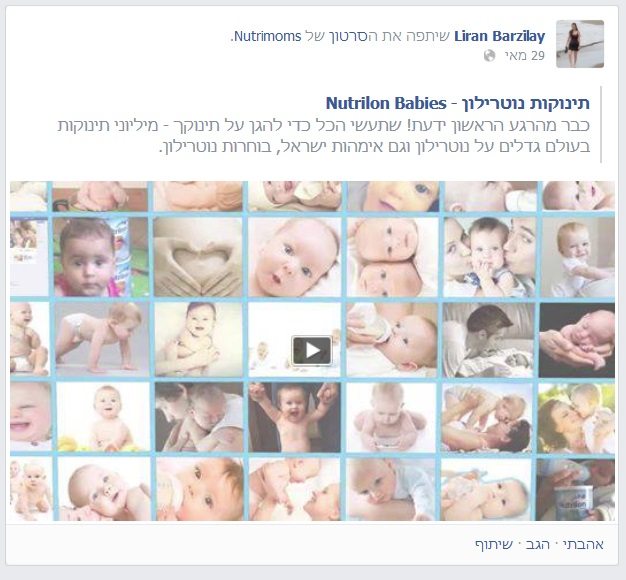The image size is (626, 580).
Task: Click הגב to comment
Action: point(537,544)
